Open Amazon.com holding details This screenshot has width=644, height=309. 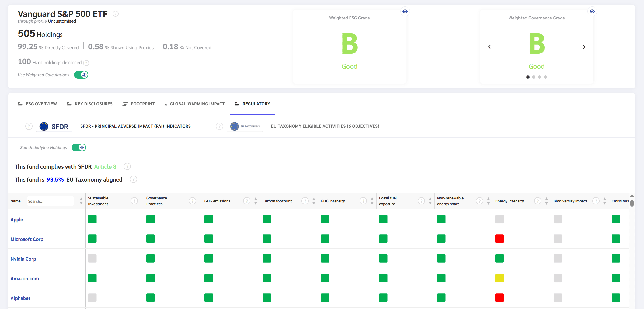(25, 279)
